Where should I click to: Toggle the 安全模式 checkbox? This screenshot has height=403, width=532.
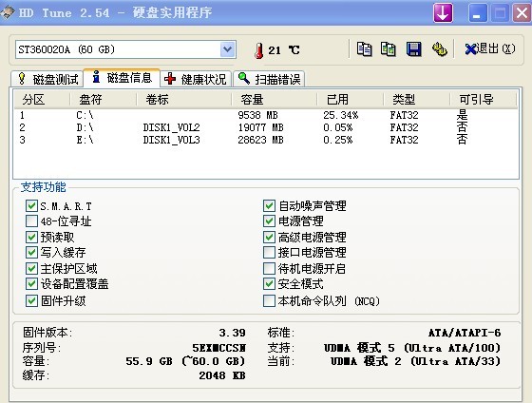pos(269,284)
